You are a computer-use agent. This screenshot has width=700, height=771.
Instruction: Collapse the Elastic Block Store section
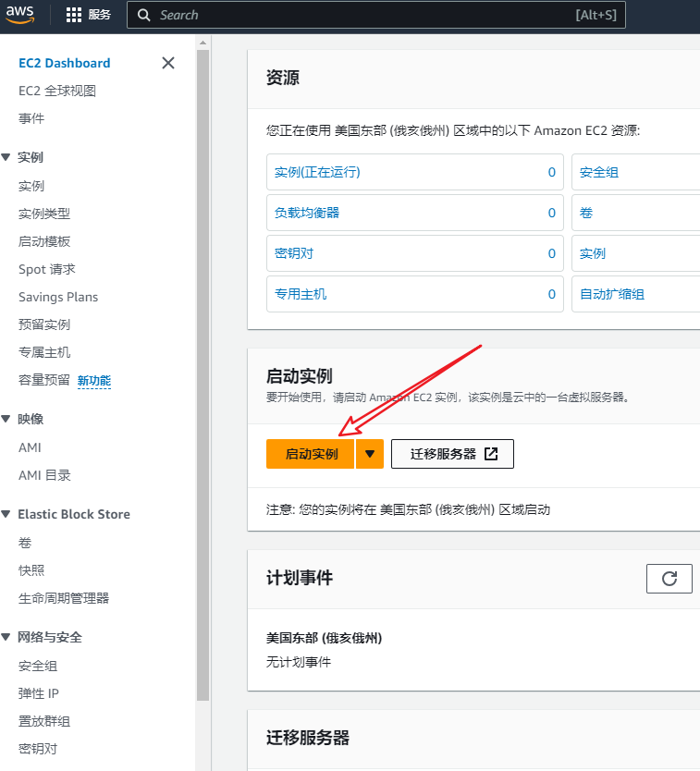(x=6, y=514)
